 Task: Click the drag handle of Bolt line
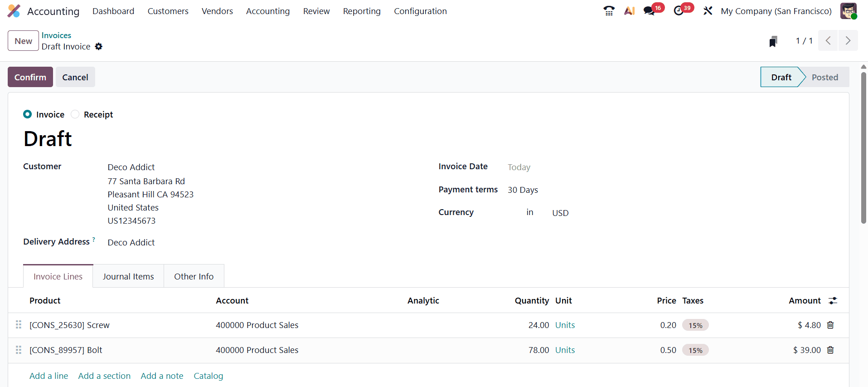pyautogui.click(x=19, y=350)
